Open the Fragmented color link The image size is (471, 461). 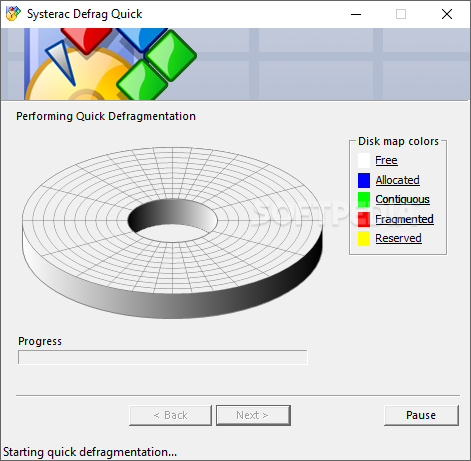tap(404, 219)
